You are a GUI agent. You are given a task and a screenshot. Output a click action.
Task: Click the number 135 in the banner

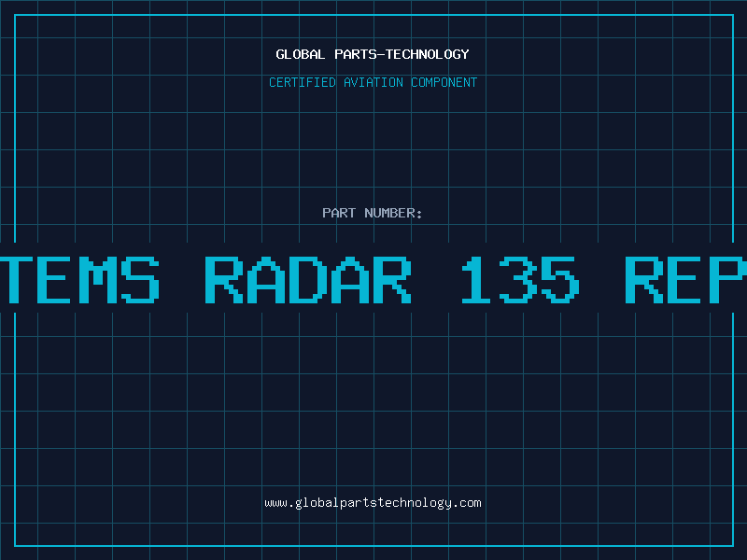coord(520,280)
